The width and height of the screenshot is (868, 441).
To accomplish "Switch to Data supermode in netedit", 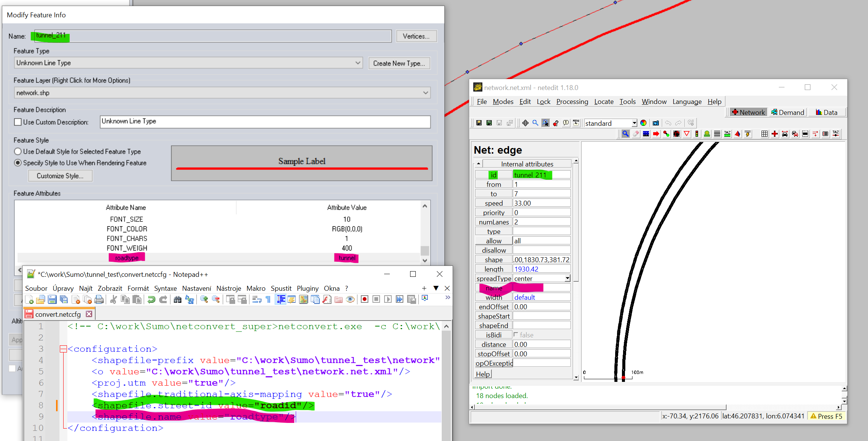I will point(826,112).
